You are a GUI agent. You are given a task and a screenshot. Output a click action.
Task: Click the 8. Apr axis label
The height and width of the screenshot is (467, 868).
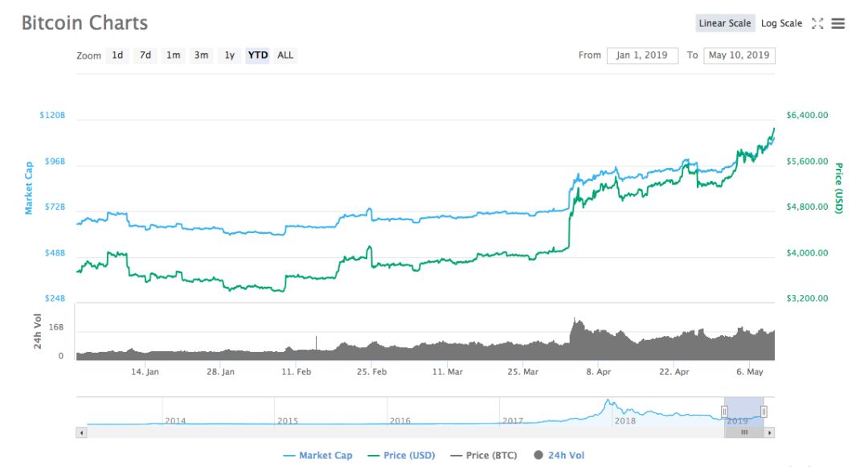pyautogui.click(x=599, y=372)
